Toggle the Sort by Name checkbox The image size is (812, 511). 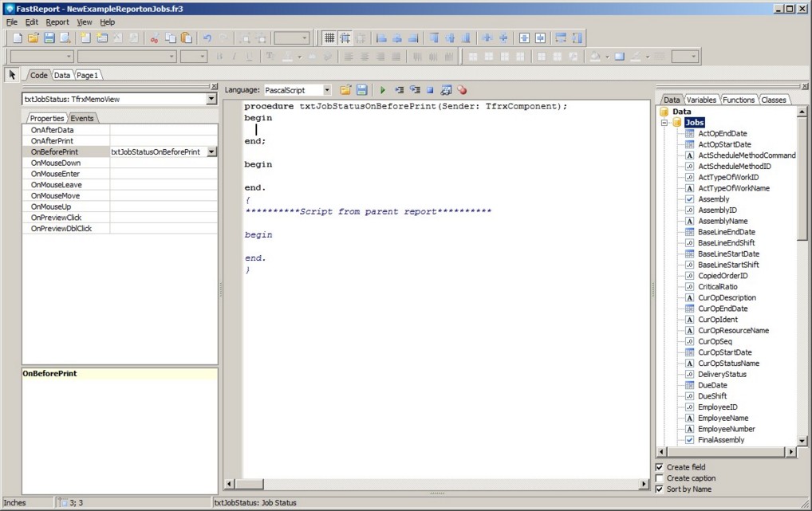[x=660, y=489]
